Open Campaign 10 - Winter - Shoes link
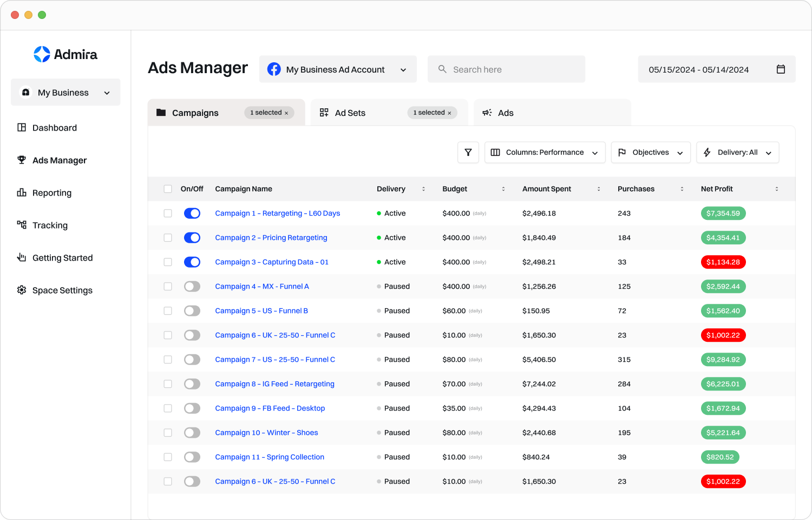Screen dimensions: 812x520 pos(266,433)
